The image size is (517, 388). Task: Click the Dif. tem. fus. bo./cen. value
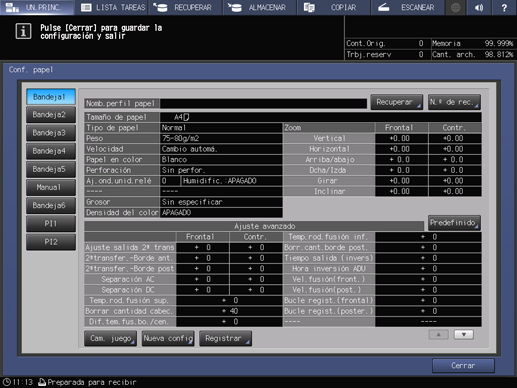pyautogui.click(x=229, y=322)
